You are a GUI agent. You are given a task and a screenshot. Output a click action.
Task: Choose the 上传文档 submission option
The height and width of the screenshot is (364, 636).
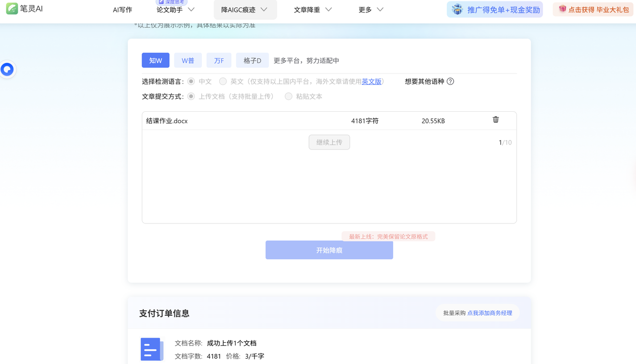tap(191, 96)
